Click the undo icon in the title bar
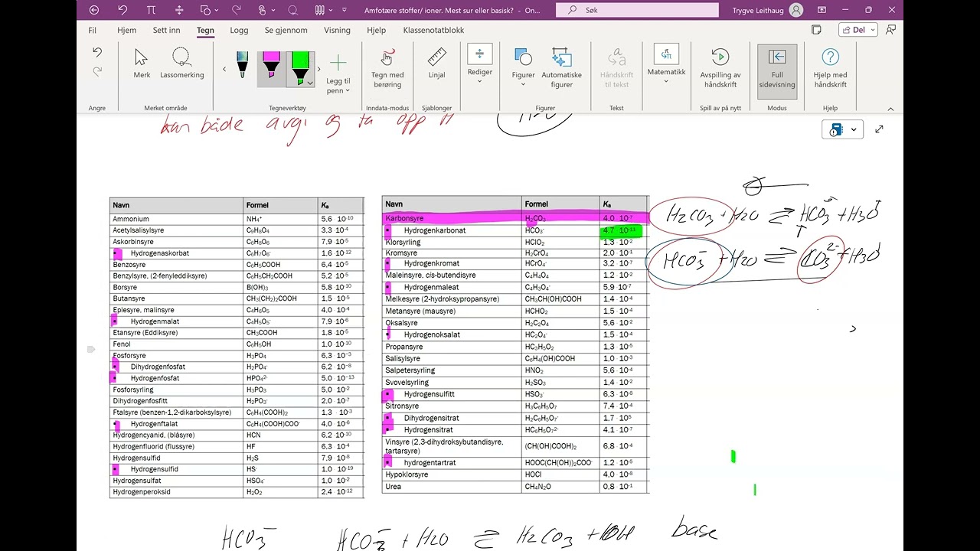This screenshot has height=551, width=980. tap(122, 10)
